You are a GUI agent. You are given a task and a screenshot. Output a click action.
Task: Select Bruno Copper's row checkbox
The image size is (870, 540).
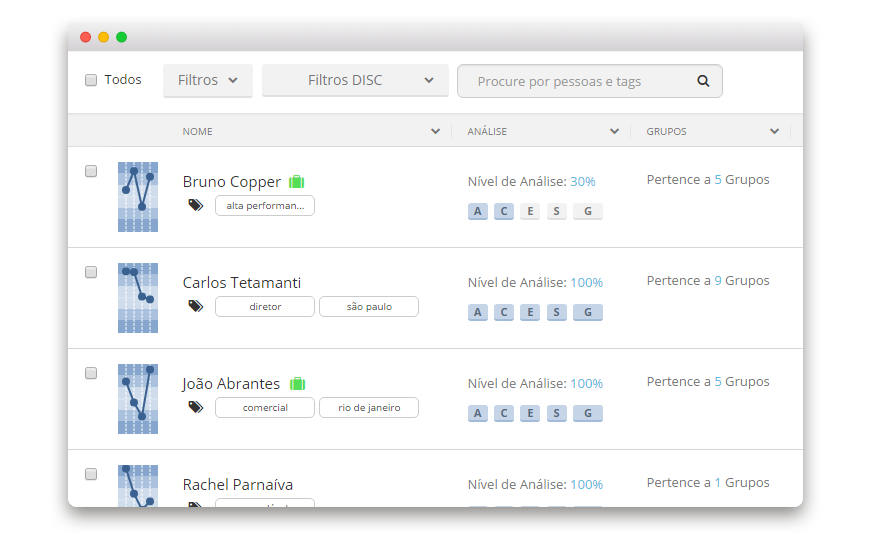(91, 171)
